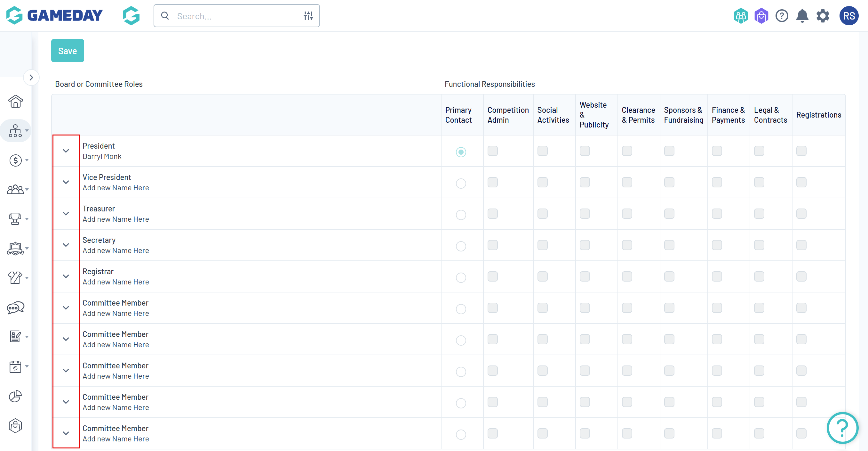
Task: Click search filter sliders icon
Action: [308, 16]
